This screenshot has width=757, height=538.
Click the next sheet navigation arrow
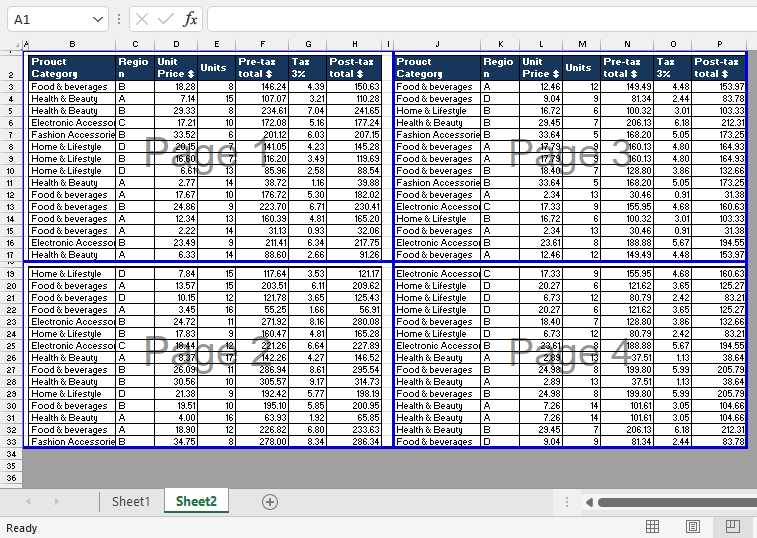(x=56, y=502)
